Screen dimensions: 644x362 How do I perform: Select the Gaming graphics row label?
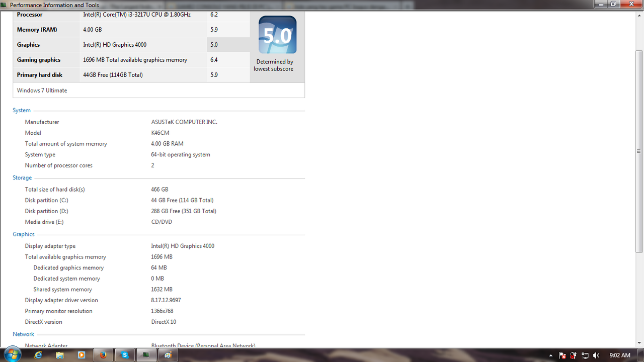coord(39,60)
